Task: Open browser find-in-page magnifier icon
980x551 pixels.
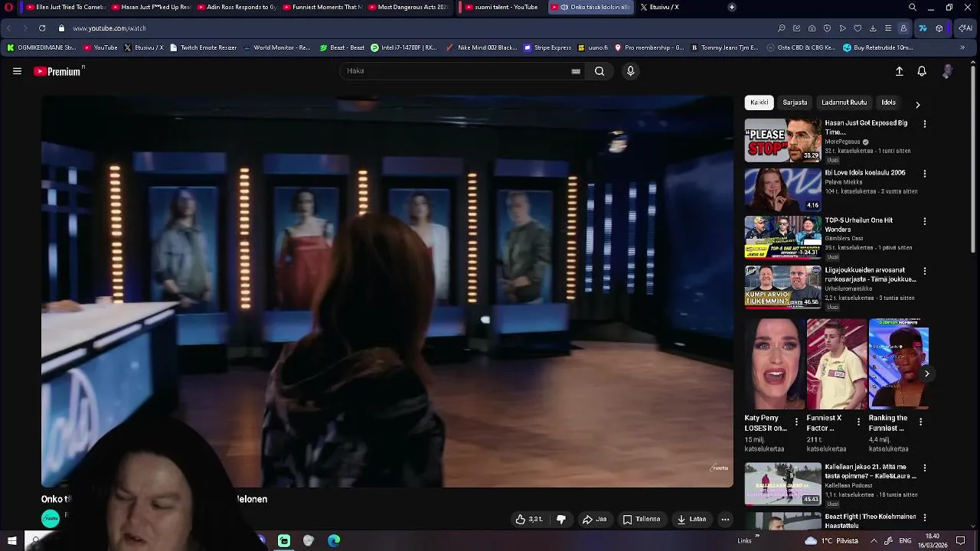Action: (782, 28)
